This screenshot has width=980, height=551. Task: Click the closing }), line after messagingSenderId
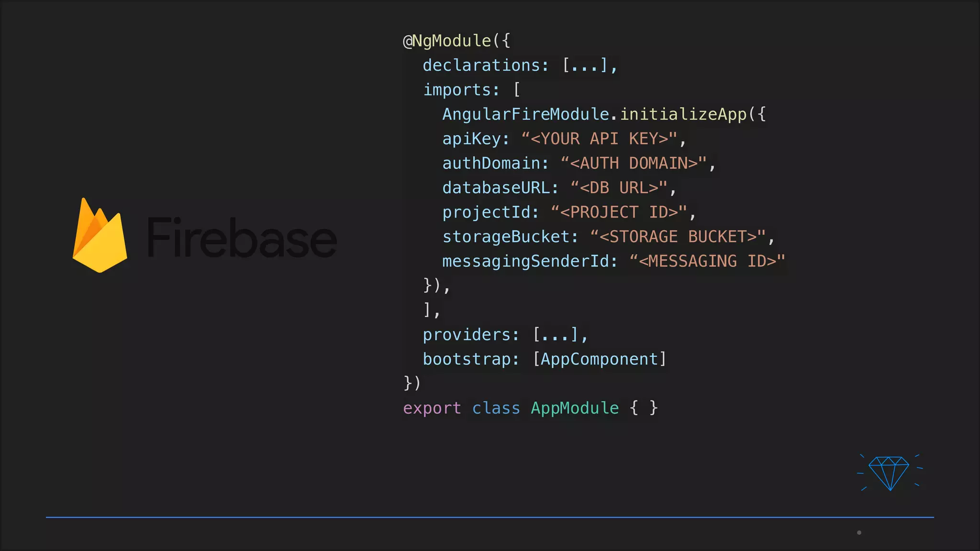point(437,286)
